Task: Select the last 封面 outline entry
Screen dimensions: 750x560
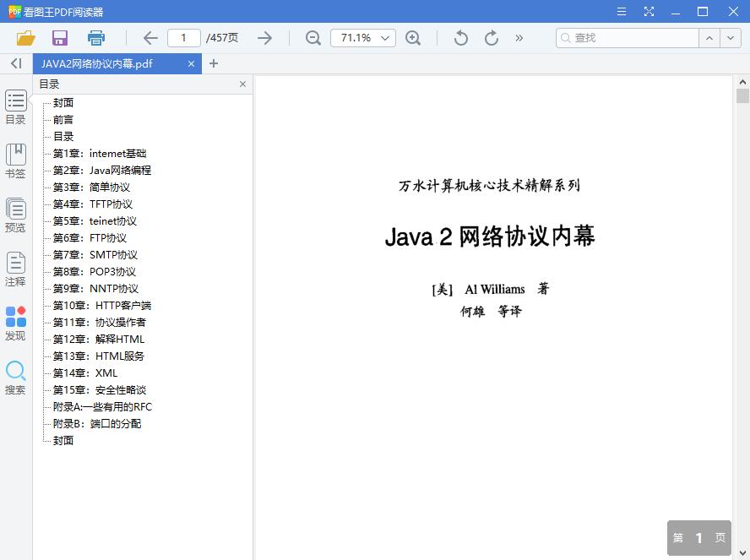Action: pos(63,441)
